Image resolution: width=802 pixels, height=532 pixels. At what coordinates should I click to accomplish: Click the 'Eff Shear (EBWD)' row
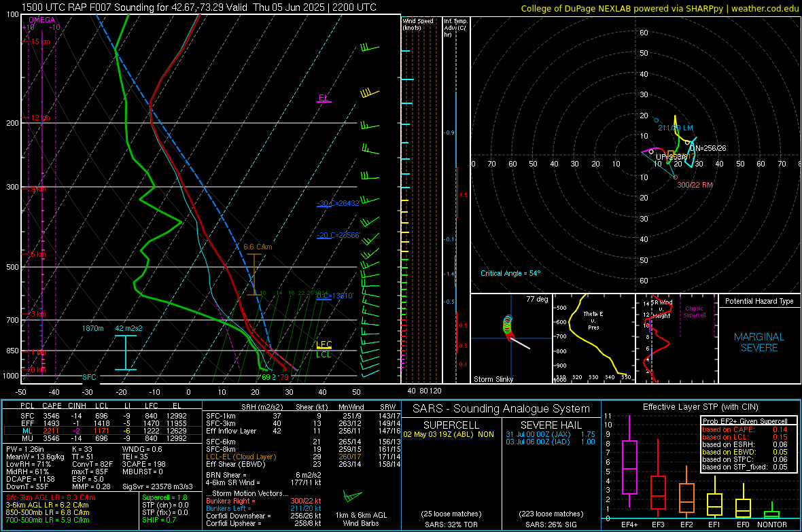pyautogui.click(x=303, y=464)
